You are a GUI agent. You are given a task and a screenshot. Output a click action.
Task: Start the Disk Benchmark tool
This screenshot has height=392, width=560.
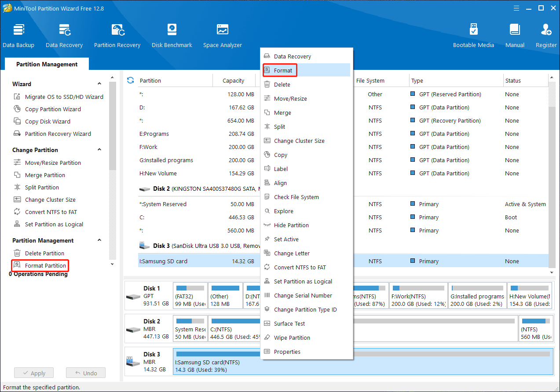pyautogui.click(x=172, y=36)
